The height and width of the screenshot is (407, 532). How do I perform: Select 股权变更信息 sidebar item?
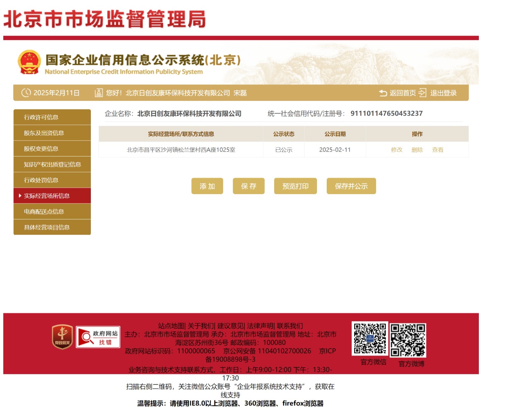52,149
